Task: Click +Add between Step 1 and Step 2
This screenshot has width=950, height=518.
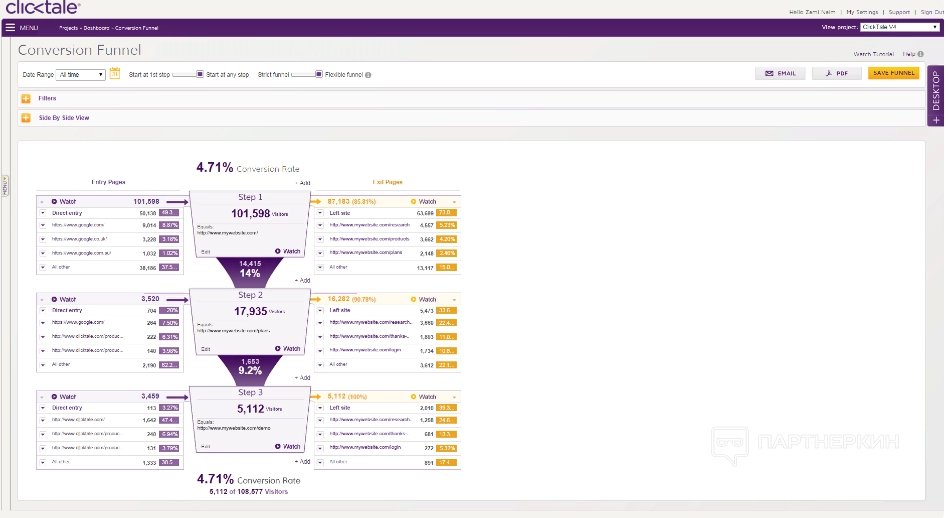Action: click(x=303, y=280)
